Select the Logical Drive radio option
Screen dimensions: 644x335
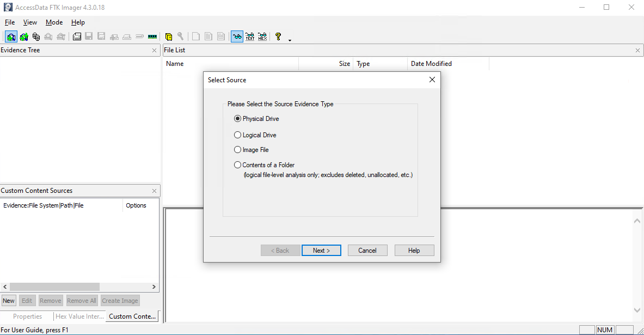(x=238, y=135)
